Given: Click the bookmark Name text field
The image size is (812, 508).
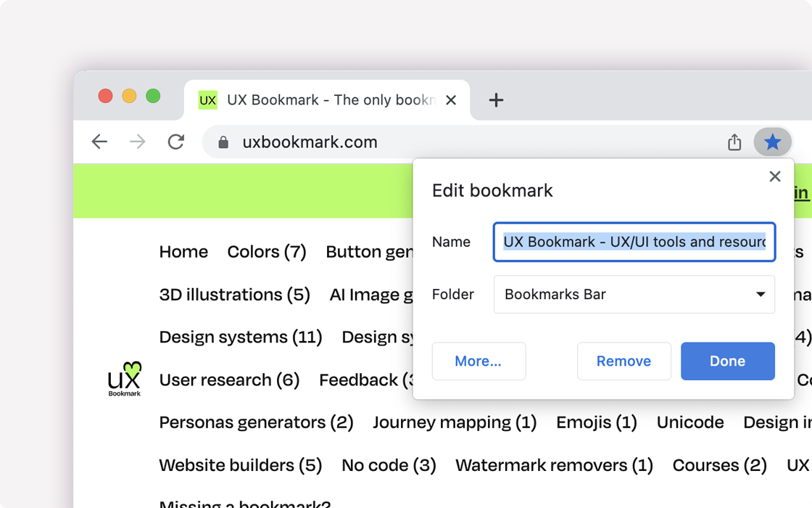Looking at the screenshot, I should [634, 242].
